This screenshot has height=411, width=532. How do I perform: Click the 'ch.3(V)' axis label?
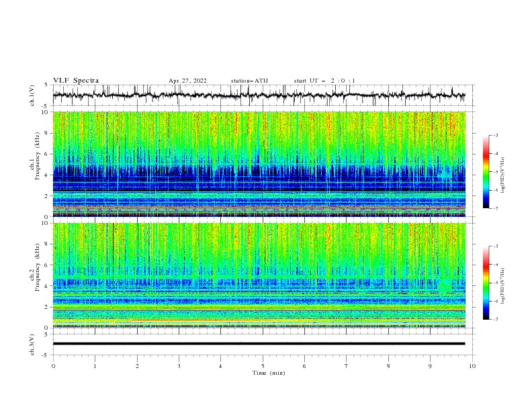(32, 345)
